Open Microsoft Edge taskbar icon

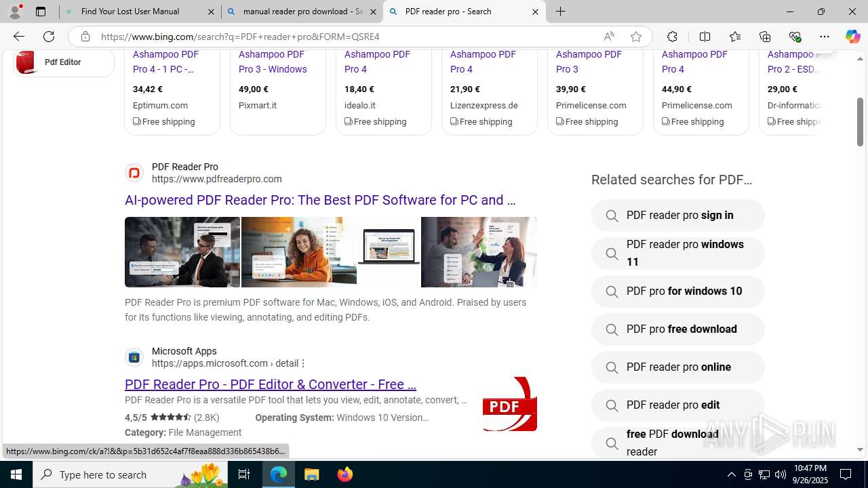tap(279, 474)
